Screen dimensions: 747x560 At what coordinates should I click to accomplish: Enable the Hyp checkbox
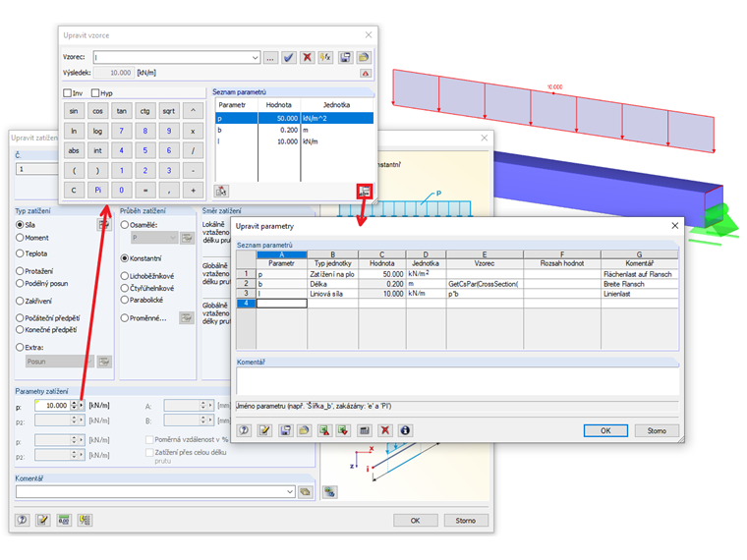point(95,93)
